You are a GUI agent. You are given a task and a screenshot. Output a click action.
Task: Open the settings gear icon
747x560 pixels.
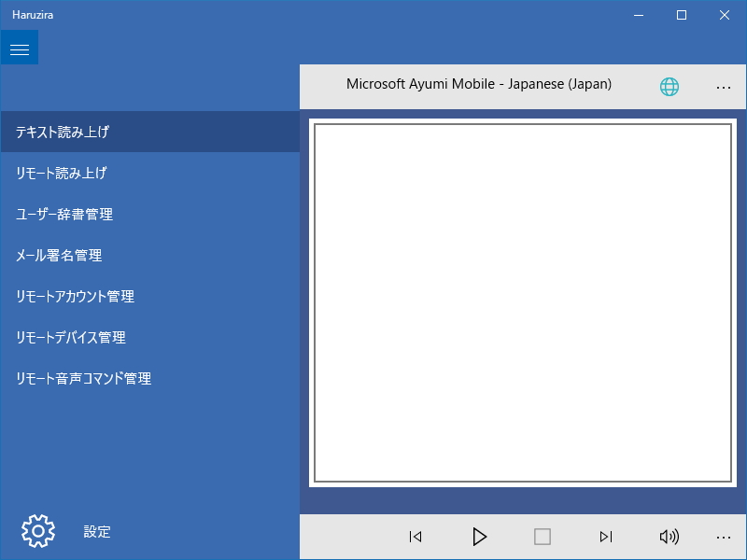tap(37, 530)
